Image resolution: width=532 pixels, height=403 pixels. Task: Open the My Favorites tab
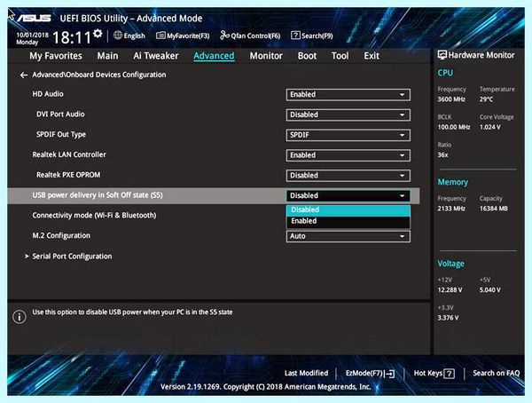56,56
